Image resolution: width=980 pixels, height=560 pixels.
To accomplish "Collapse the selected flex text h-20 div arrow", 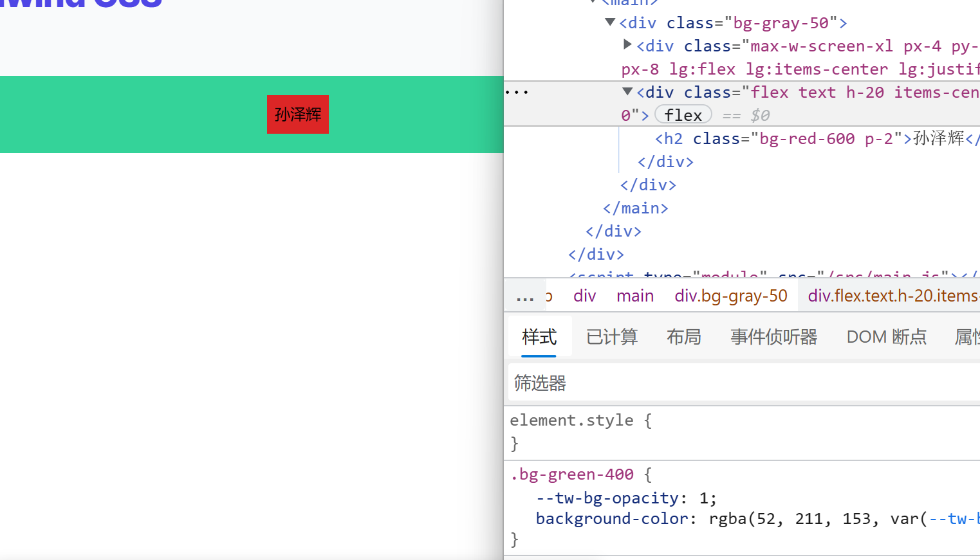I will 627,92.
